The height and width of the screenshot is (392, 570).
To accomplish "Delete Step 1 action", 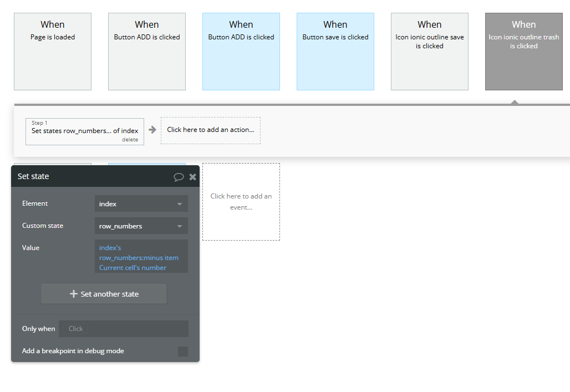I will pyautogui.click(x=130, y=140).
